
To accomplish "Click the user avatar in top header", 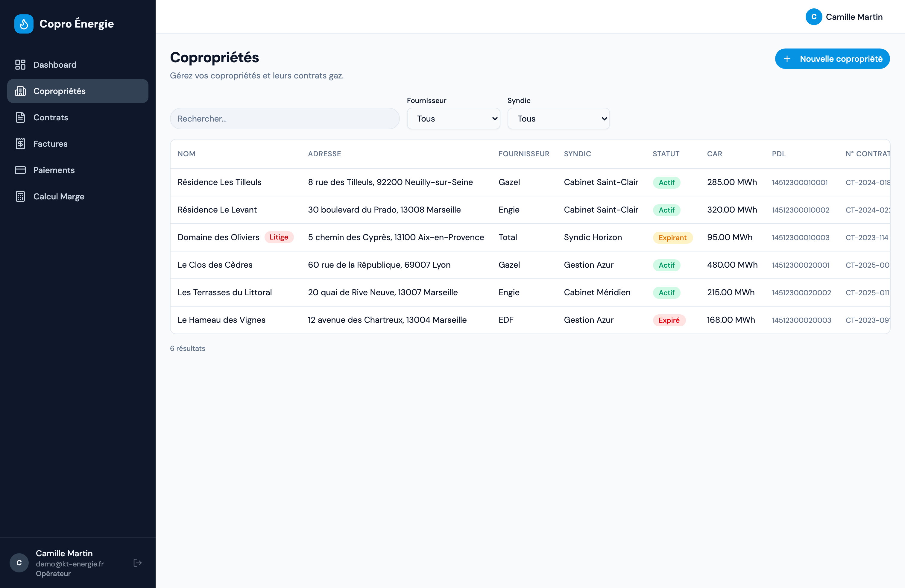I will (814, 17).
